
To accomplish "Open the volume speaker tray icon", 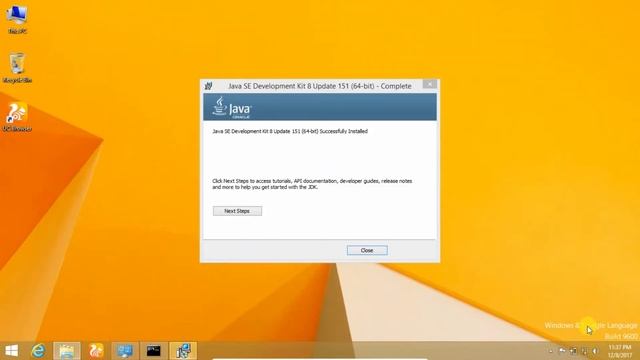I will point(595,351).
